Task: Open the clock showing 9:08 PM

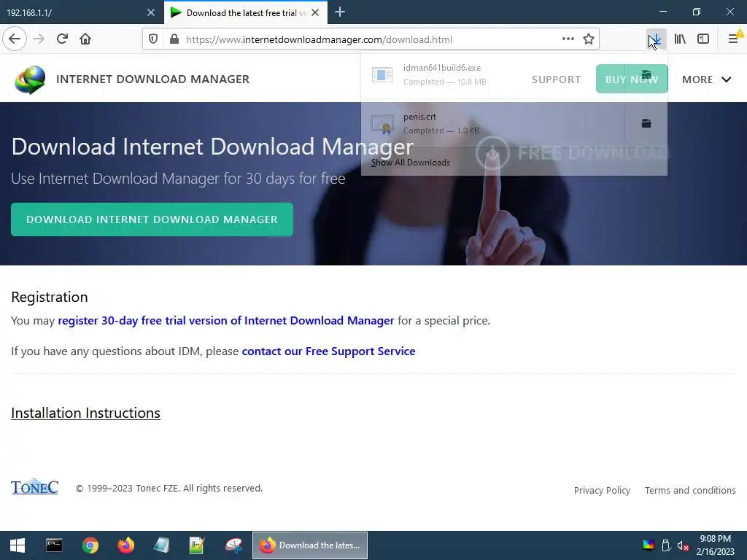Action: [x=716, y=545]
